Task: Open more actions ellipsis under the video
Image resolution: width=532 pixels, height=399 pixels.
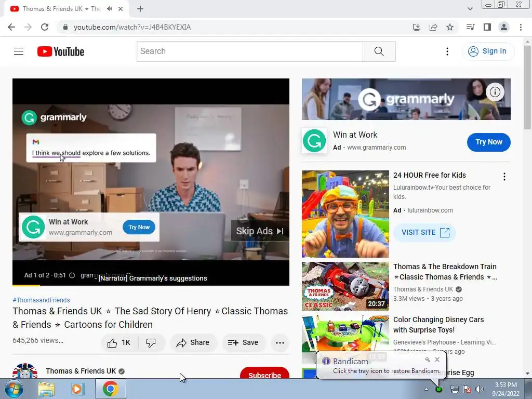Action: (x=280, y=343)
